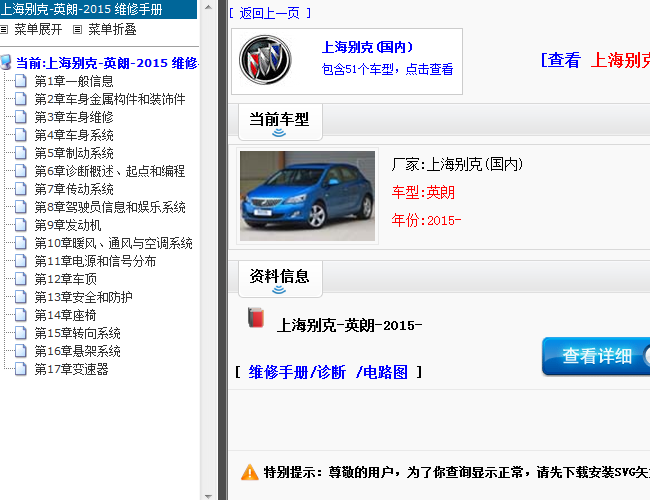The width and height of the screenshot is (650, 500).
Task: Open chapter 第11章电源和信号分布
Action: 95,262
